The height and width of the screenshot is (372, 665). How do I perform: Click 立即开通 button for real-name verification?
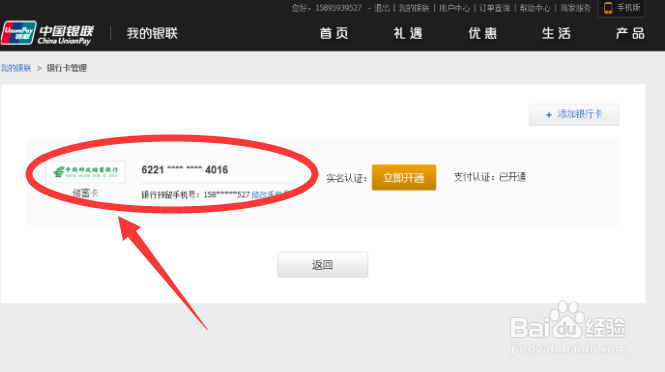404,177
